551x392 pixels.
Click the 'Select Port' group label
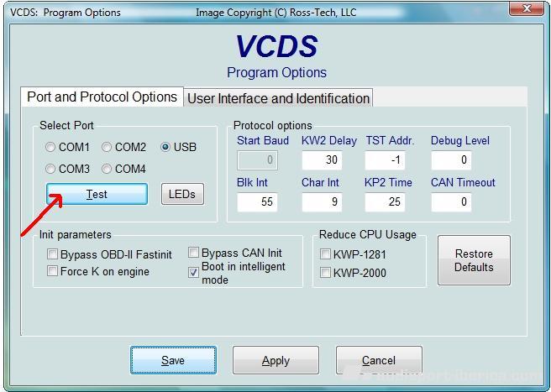pos(66,125)
